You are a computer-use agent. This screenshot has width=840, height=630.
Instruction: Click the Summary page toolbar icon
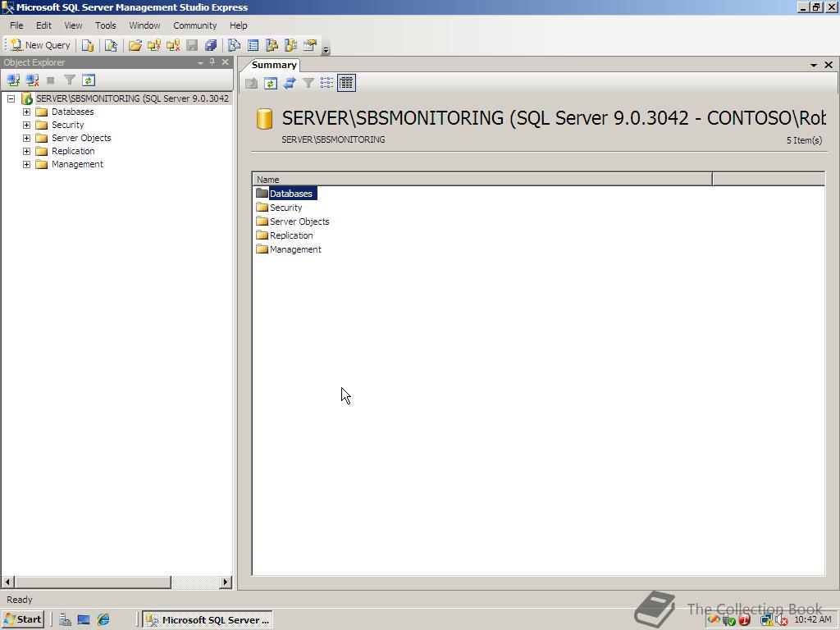pyautogui.click(x=253, y=46)
